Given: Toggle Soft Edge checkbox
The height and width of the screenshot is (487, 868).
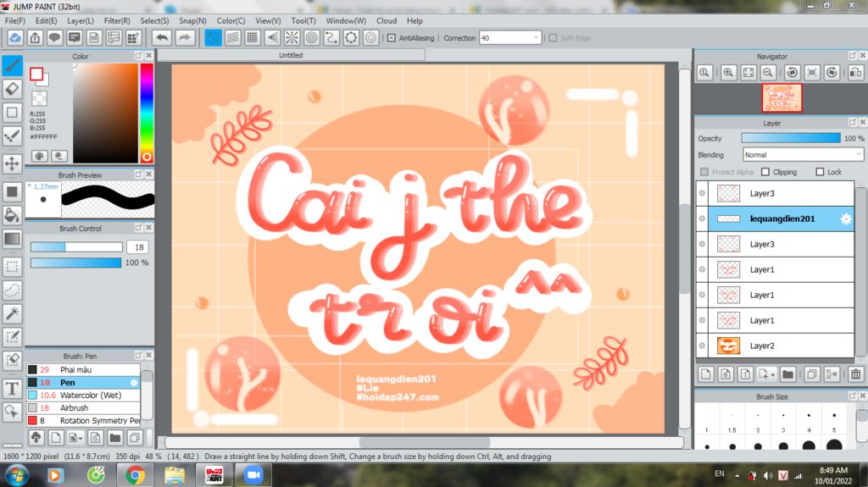Looking at the screenshot, I should pyautogui.click(x=553, y=38).
